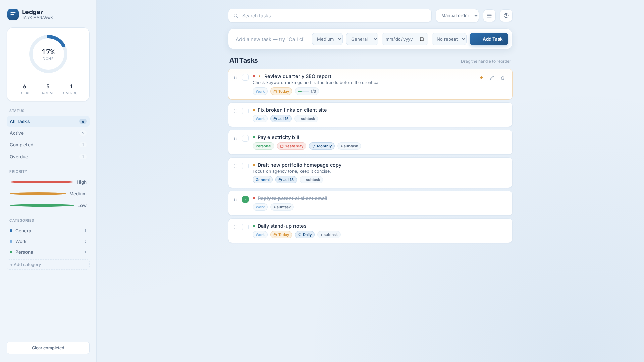
Task: Focus the Add a new task field
Action: (x=270, y=39)
